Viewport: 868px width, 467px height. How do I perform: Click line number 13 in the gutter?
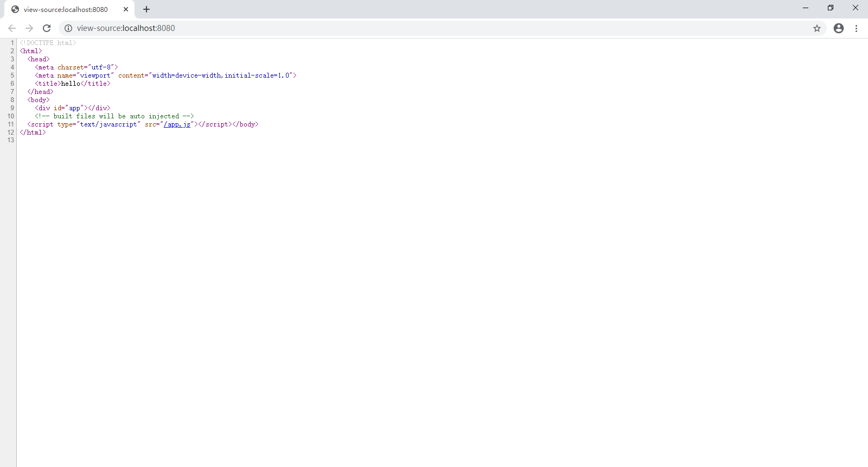coord(11,140)
